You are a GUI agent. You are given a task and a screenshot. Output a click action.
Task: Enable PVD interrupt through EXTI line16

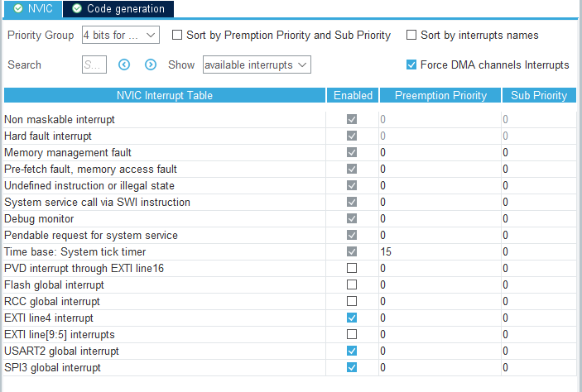coord(353,268)
